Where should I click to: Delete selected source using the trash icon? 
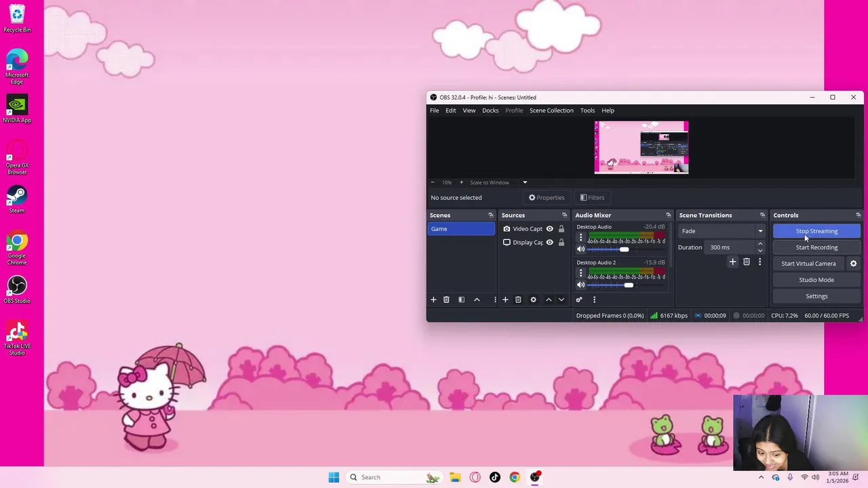518,300
